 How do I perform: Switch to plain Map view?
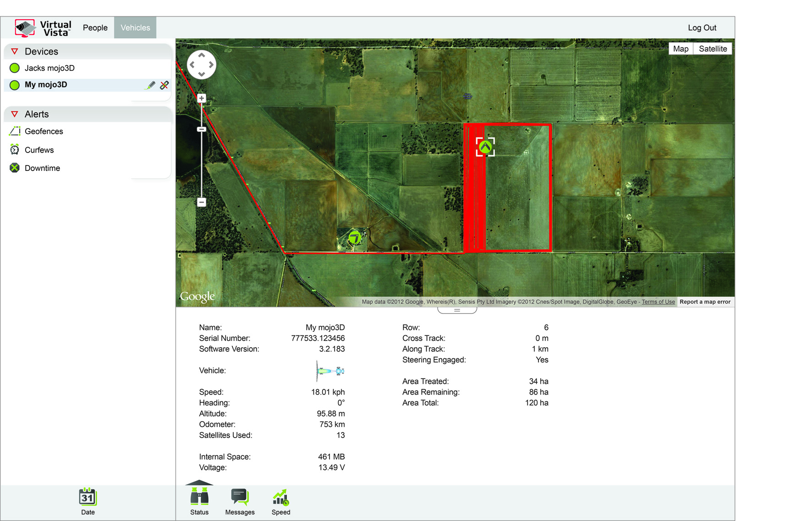(680, 49)
